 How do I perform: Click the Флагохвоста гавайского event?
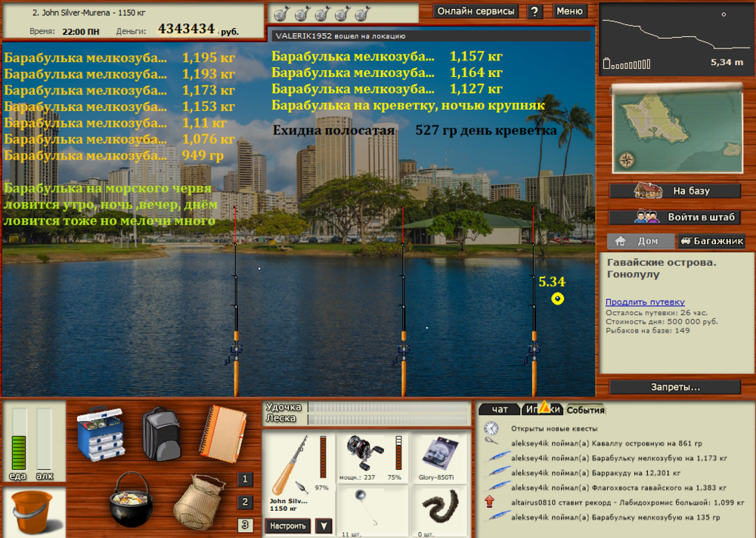618,488
